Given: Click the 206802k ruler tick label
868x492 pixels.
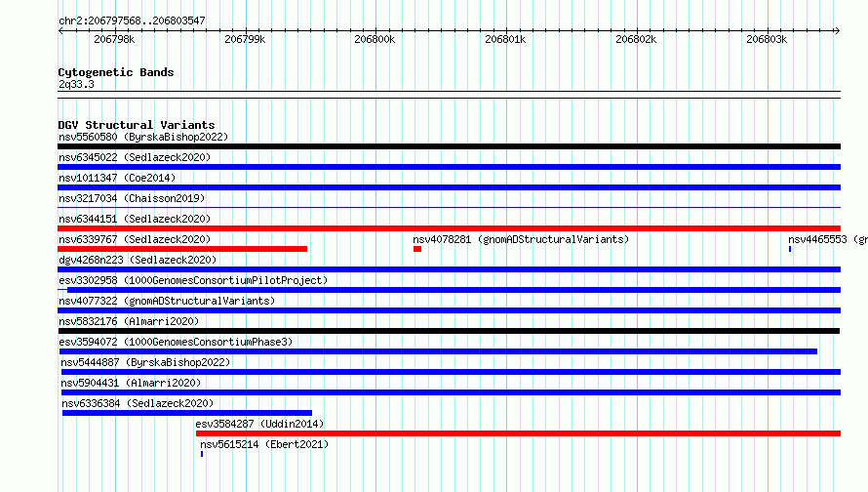Looking at the screenshot, I should (x=636, y=39).
